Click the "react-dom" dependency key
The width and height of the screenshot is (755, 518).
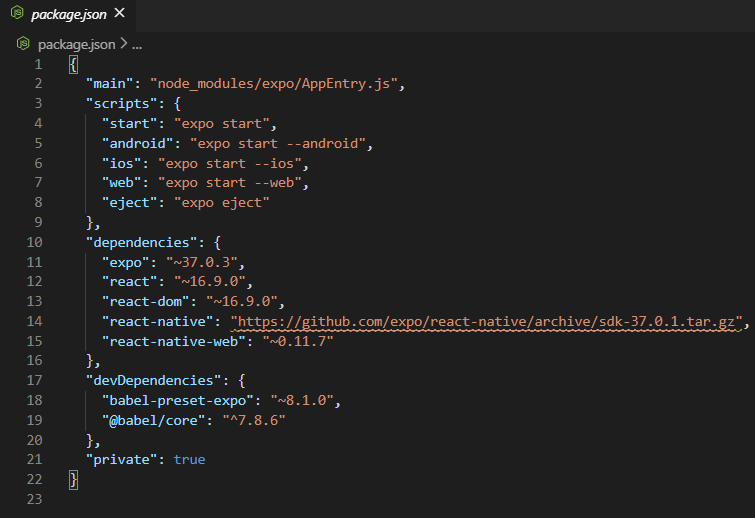coord(145,301)
